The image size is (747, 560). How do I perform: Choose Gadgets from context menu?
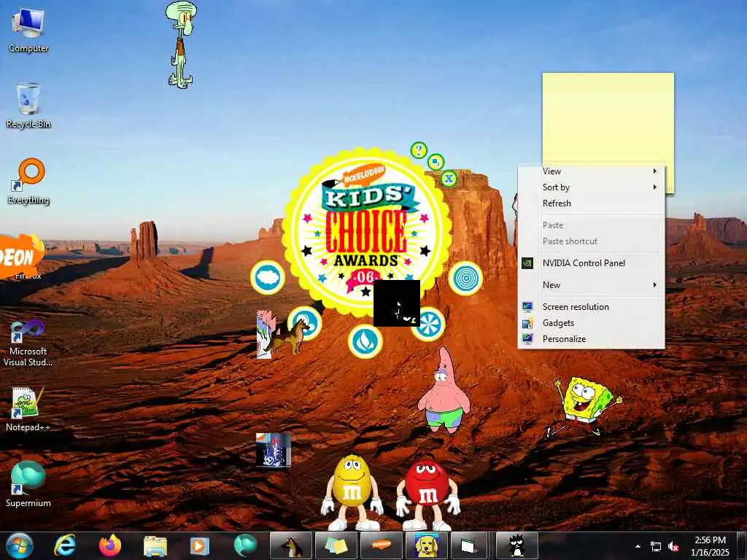point(591,323)
